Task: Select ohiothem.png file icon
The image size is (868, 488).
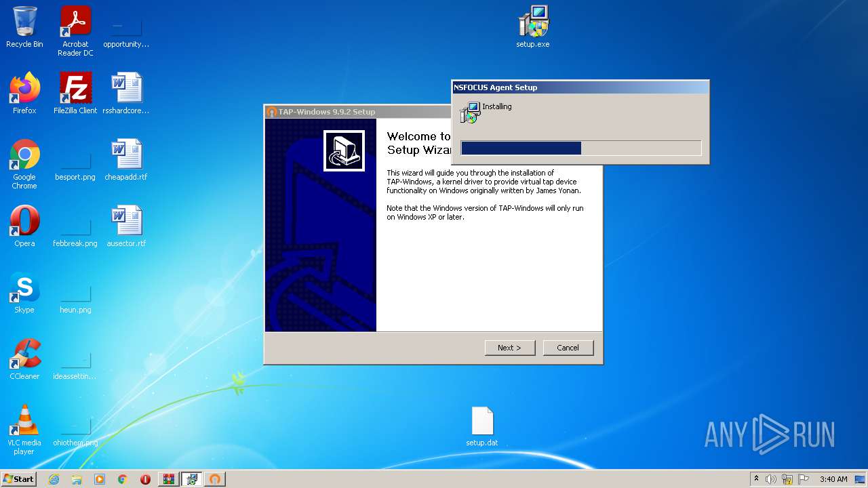Action: pyautogui.click(x=75, y=431)
